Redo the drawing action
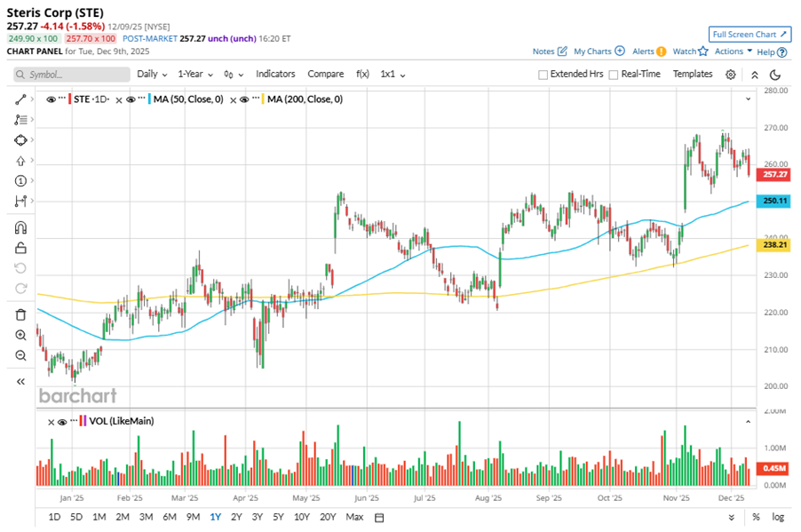The height and width of the screenshot is (532, 801). (x=20, y=289)
